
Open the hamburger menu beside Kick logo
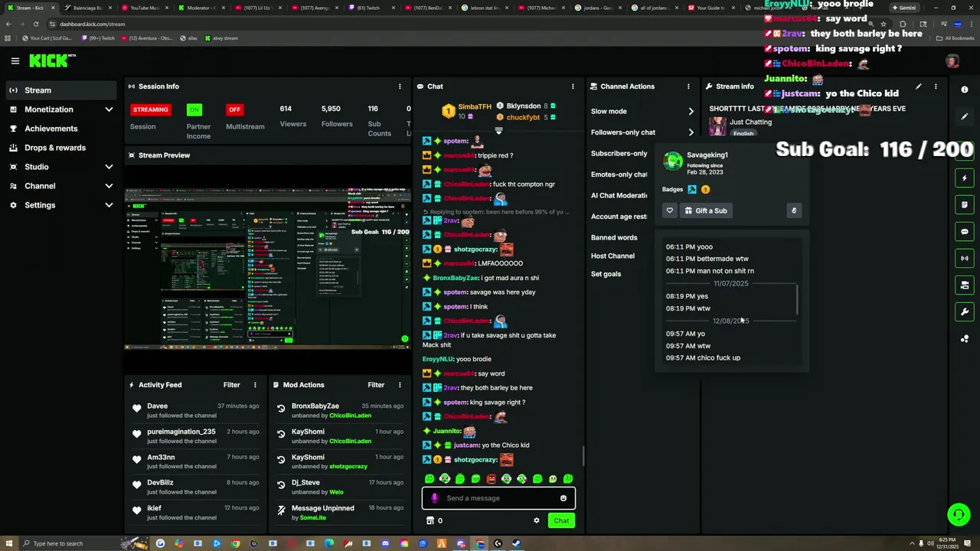15,61
